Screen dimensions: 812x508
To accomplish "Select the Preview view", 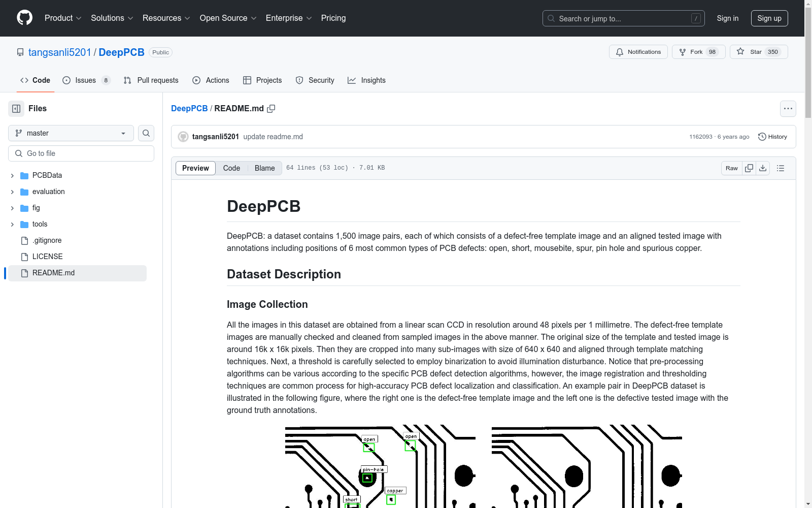I will click(x=195, y=168).
